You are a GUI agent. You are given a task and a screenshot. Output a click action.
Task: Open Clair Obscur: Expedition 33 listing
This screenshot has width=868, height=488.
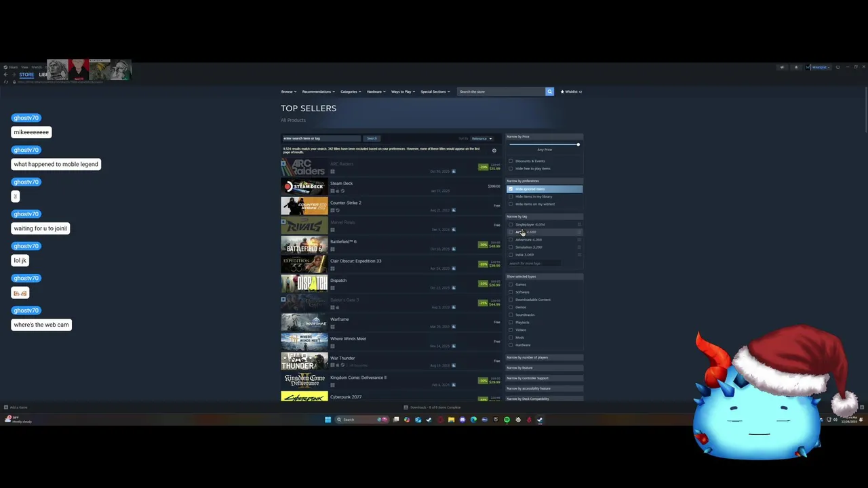[392, 264]
